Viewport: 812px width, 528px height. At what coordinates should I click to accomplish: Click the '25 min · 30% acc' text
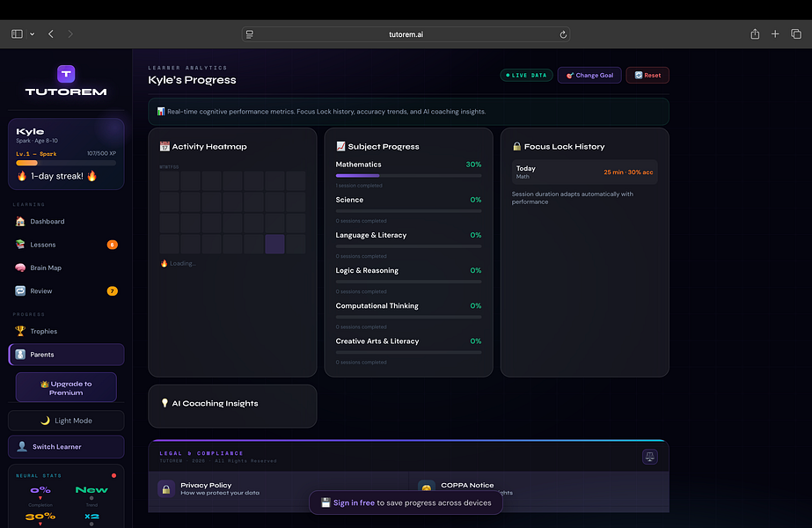[628, 172]
